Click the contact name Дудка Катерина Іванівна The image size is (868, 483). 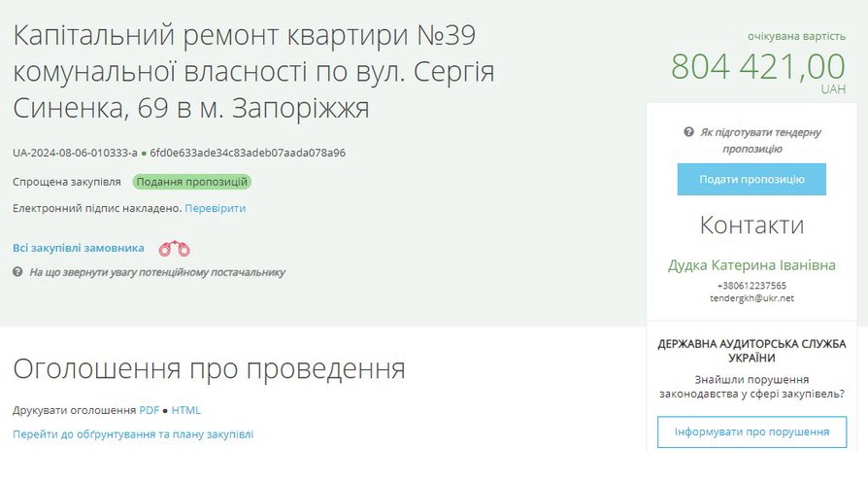click(x=751, y=265)
